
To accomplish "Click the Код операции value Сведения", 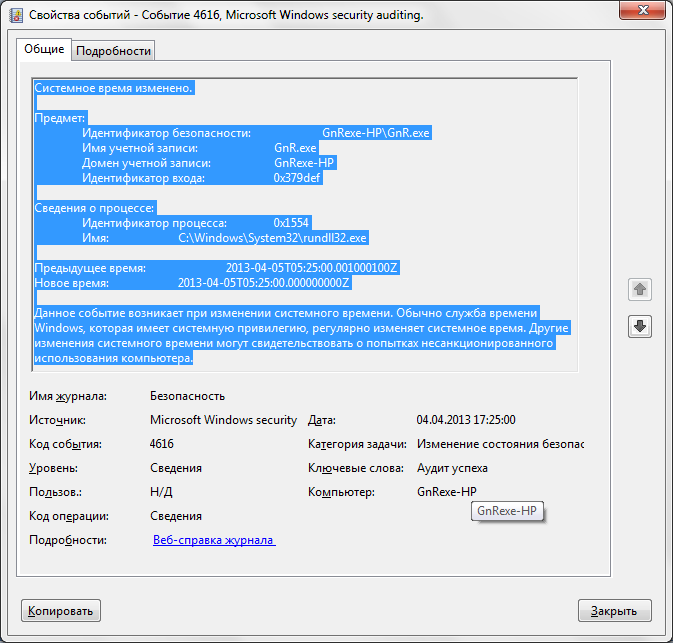I will pyautogui.click(x=176, y=516).
